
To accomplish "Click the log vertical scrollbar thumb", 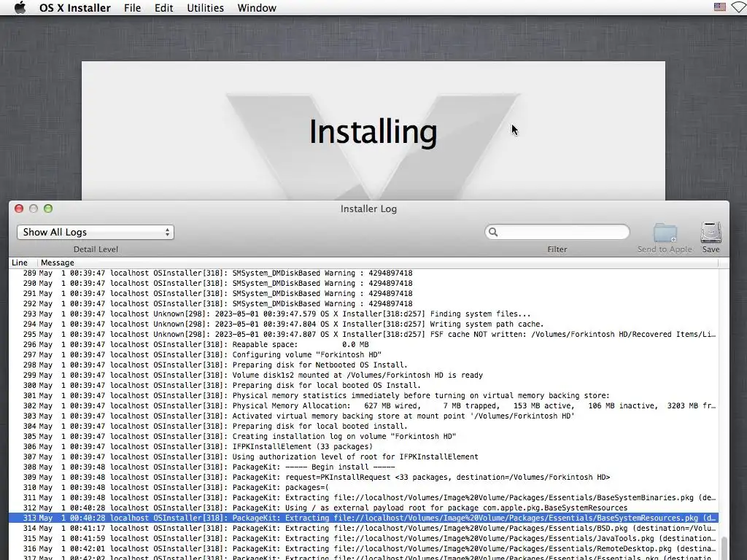I will pyautogui.click(x=724, y=548).
